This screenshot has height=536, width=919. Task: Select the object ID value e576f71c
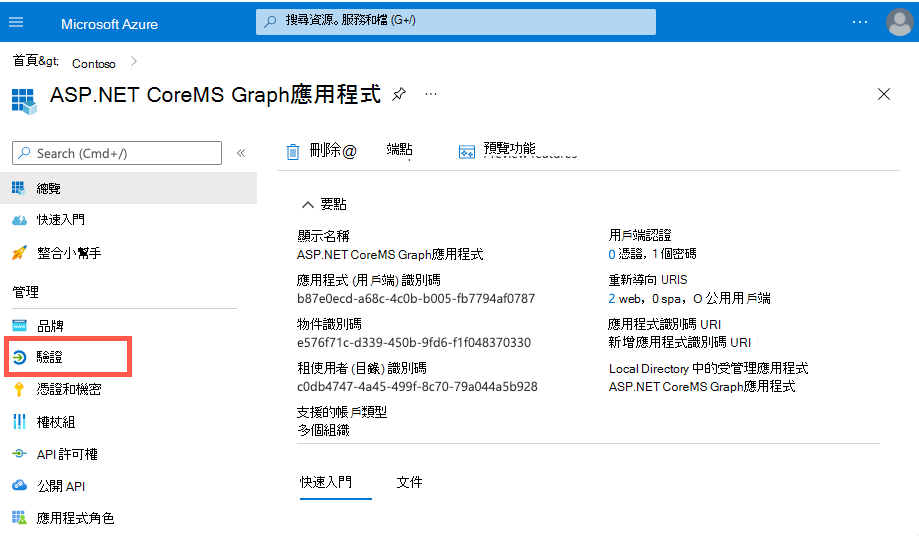click(414, 343)
